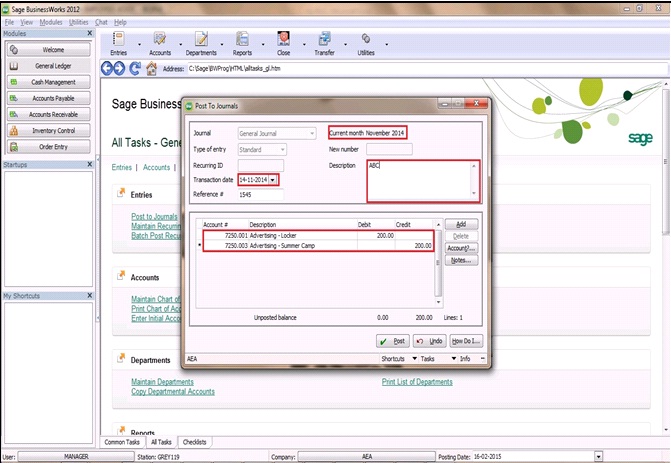
Task: Open the Posting Date dropdown
Action: 598,457
